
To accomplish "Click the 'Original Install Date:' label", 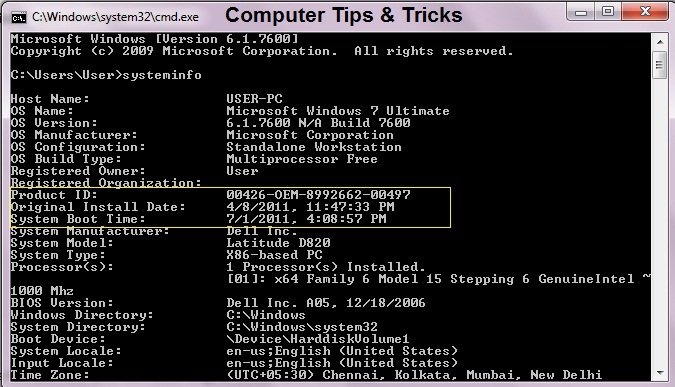I will (x=98, y=207).
